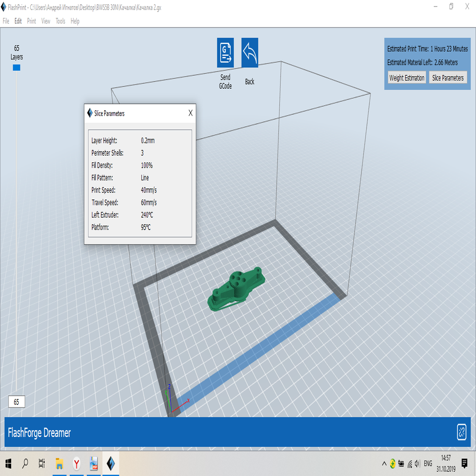The image size is (476, 476).
Task: Click the Send GCode icon
Action: 225,52
